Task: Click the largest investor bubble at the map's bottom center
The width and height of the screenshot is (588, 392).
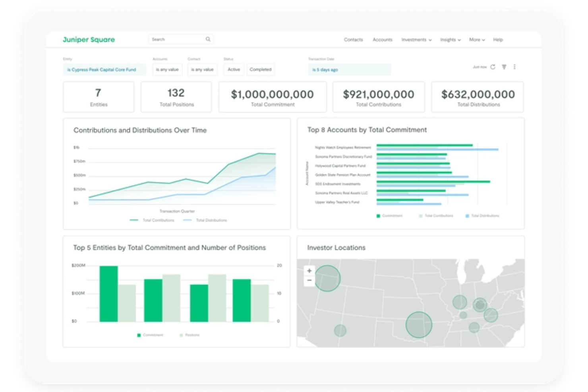Action: tap(419, 325)
